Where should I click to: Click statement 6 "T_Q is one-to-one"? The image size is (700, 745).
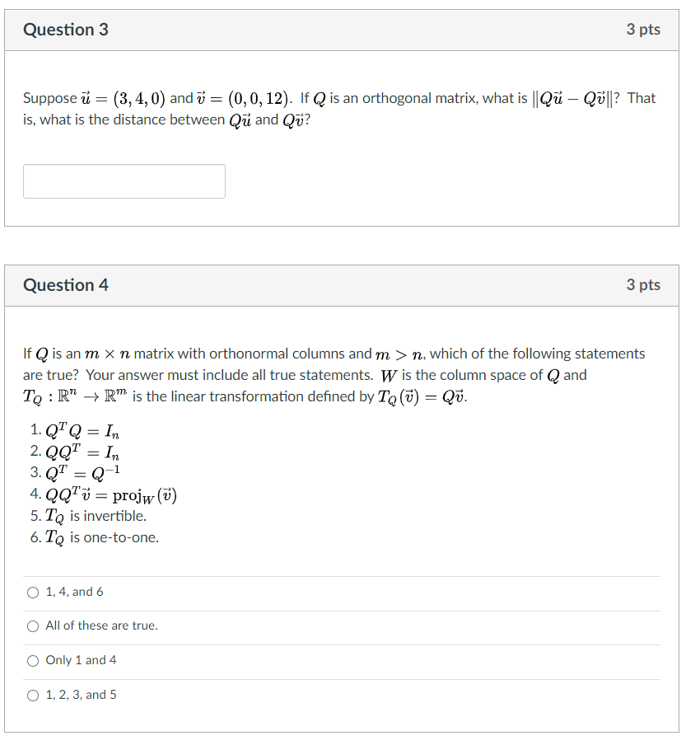(x=92, y=537)
